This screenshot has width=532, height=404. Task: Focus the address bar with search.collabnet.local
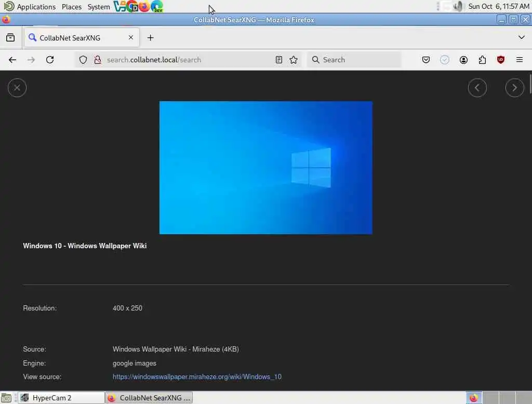click(x=189, y=60)
